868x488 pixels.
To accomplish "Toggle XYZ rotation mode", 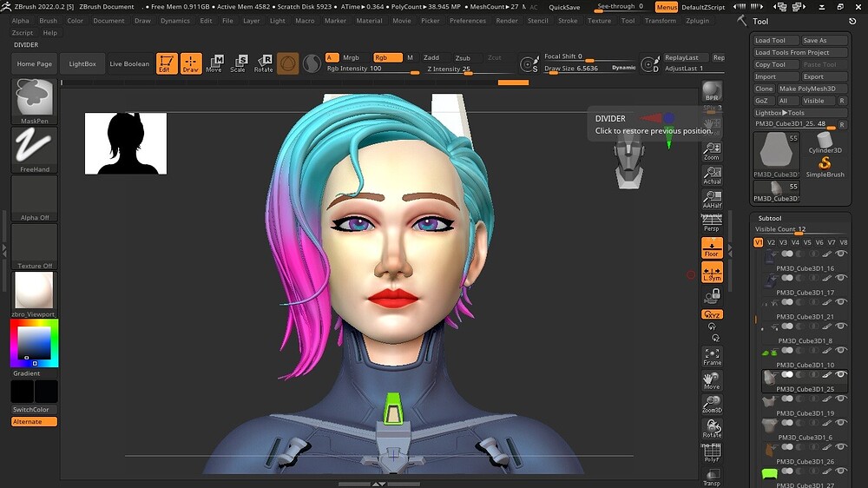I will click(x=712, y=314).
